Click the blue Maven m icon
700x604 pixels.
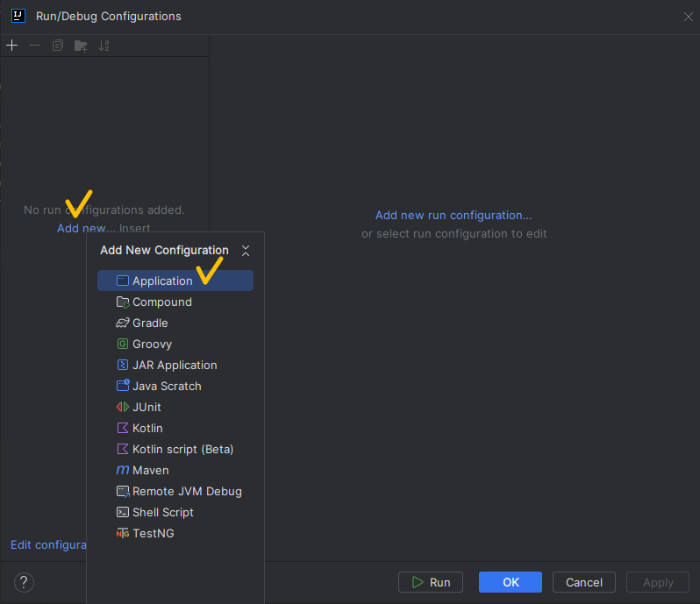(123, 470)
